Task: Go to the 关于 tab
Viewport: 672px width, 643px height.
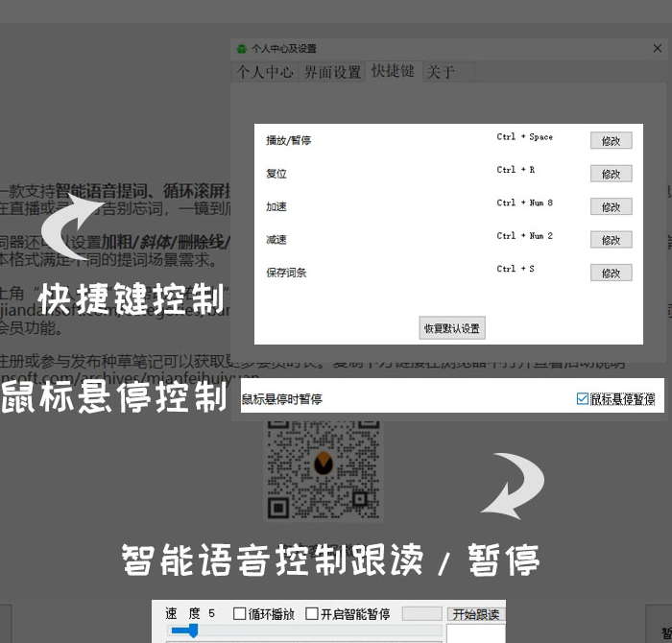Action: pyautogui.click(x=441, y=72)
